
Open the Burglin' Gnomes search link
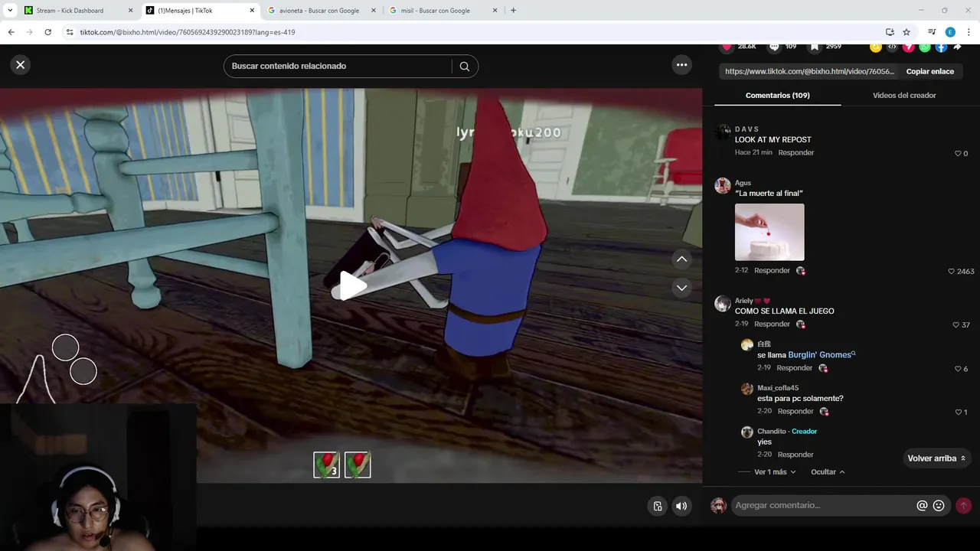[x=822, y=355]
